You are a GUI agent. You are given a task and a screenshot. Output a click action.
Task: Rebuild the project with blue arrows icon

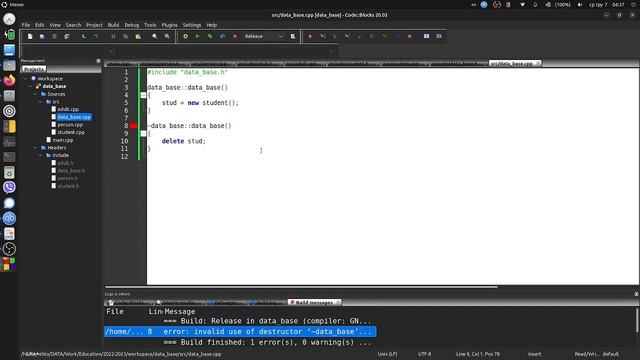click(x=222, y=36)
